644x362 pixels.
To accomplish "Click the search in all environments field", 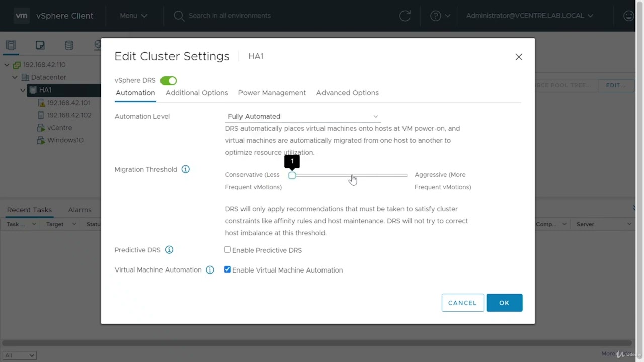I will point(229,16).
